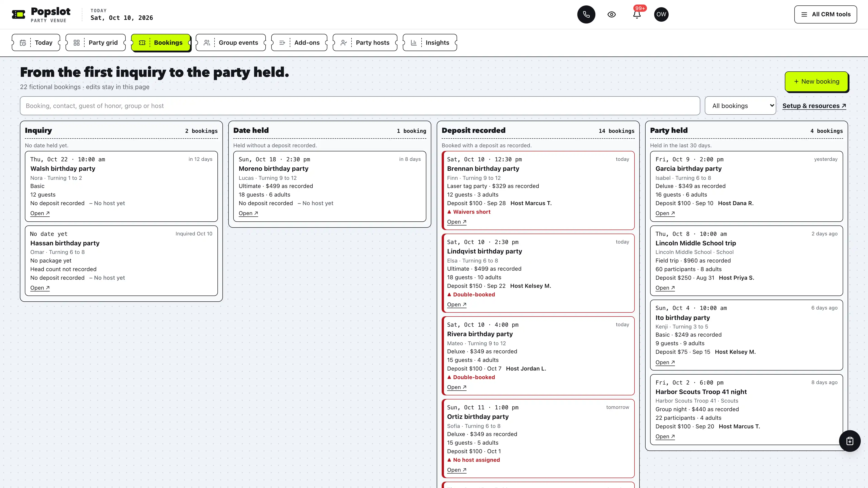
Task: Click the floating clipboard icon button
Action: pyautogui.click(x=849, y=441)
